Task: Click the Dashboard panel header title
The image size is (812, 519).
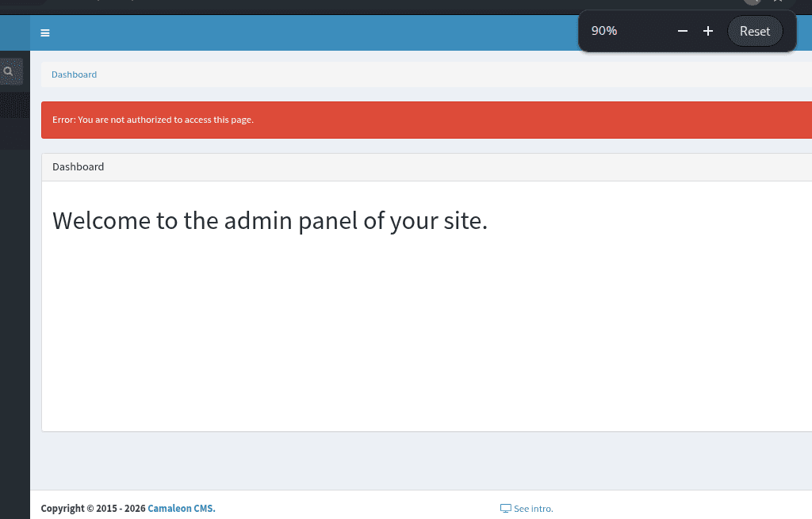Action: pyautogui.click(x=79, y=167)
